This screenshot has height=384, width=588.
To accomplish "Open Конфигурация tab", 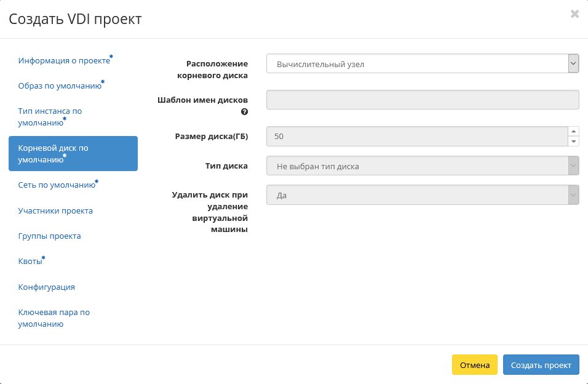I will (47, 287).
